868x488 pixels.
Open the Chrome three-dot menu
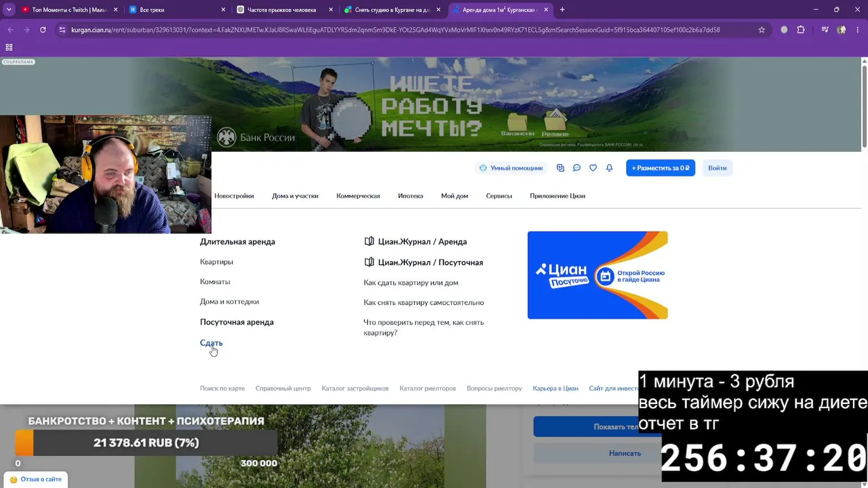click(x=858, y=30)
